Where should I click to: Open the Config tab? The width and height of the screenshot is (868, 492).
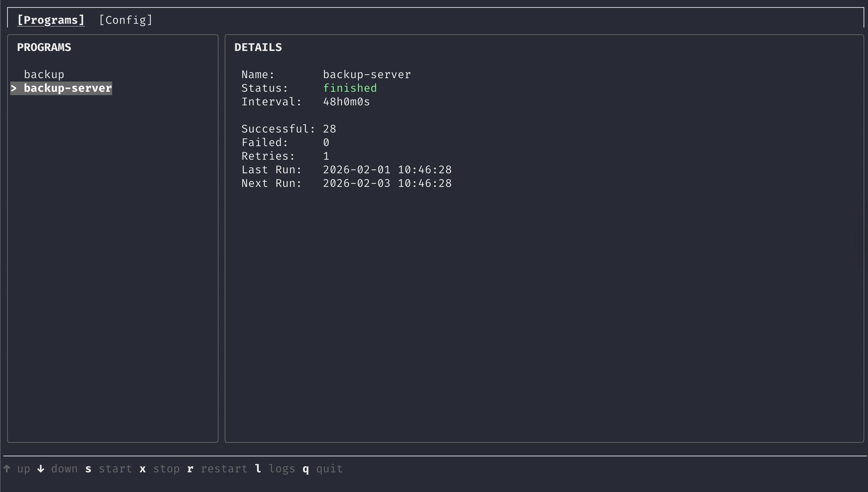click(125, 20)
